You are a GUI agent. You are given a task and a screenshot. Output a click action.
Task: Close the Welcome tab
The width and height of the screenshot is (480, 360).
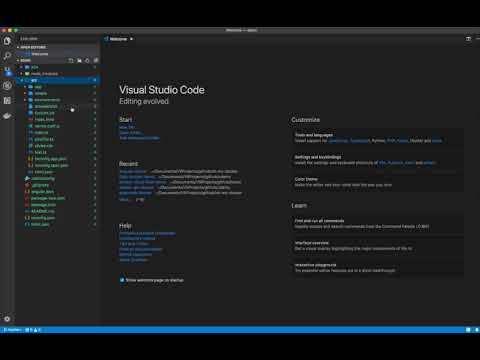pyautogui.click(x=131, y=39)
